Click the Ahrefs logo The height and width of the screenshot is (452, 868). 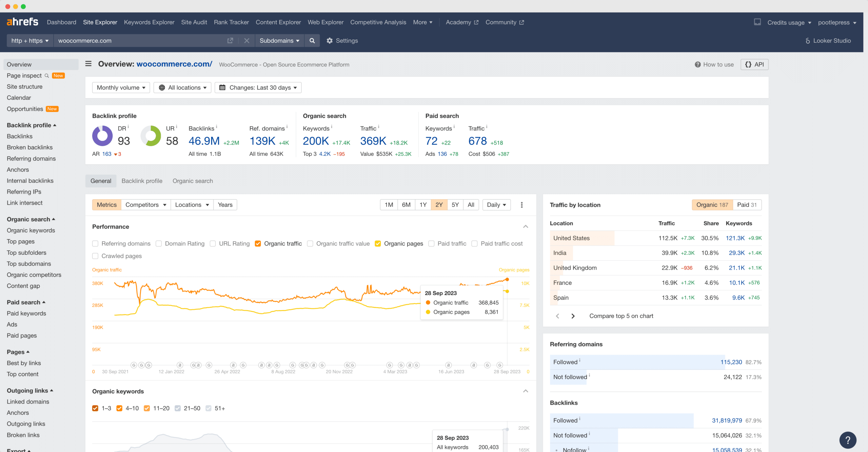[22, 22]
